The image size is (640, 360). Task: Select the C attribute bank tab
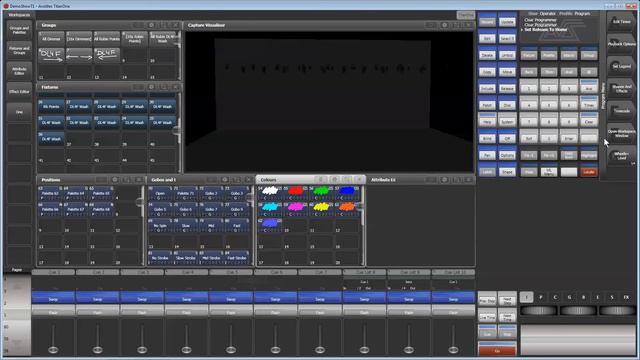[x=555, y=297]
